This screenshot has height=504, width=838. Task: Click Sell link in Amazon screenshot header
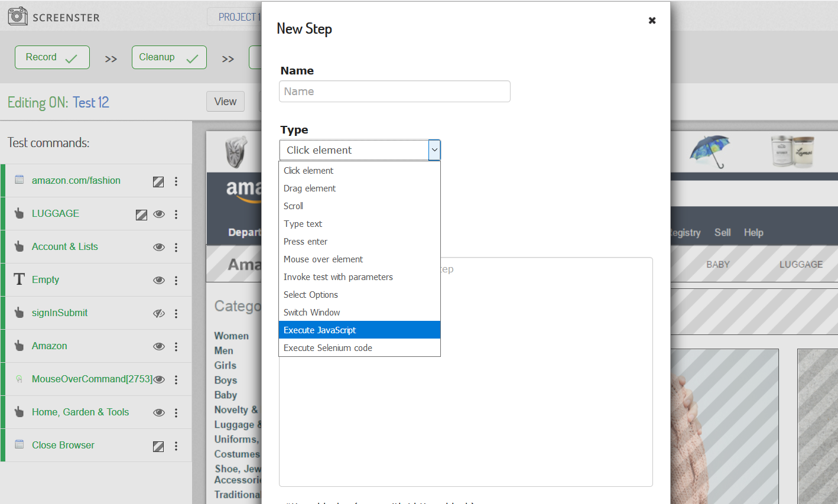[x=722, y=232]
